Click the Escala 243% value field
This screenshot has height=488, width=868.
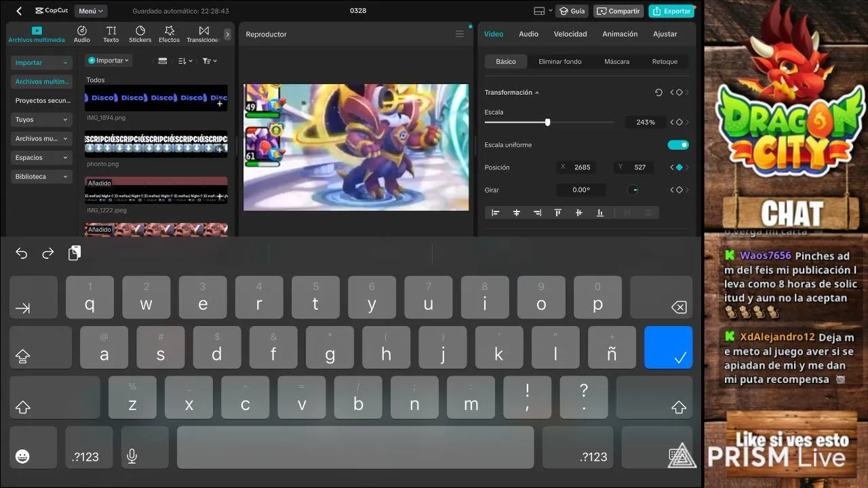pos(645,123)
